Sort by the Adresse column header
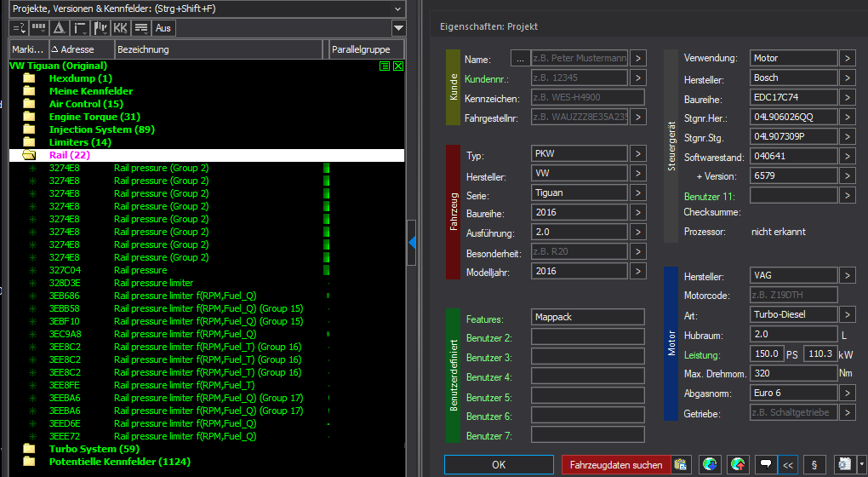This screenshot has width=868, height=477. point(77,49)
